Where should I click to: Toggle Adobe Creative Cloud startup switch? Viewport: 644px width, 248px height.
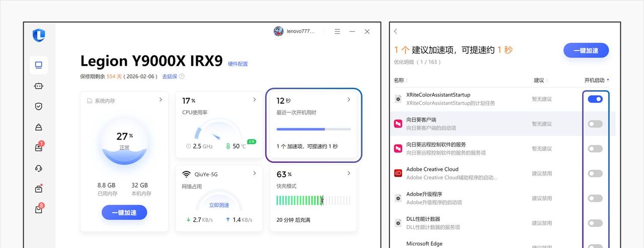click(x=595, y=173)
